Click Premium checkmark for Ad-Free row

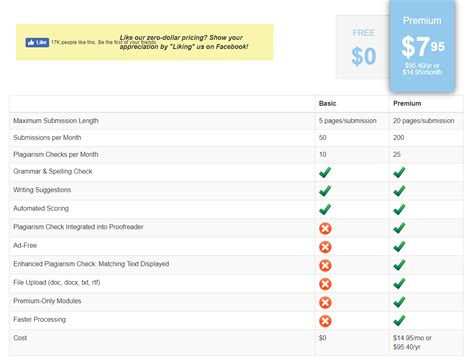399,246
